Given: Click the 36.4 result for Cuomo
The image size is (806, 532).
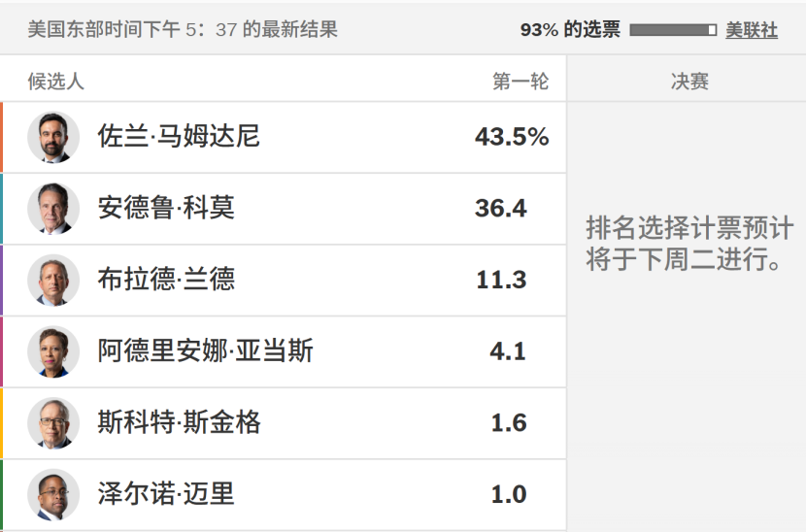Looking at the screenshot, I should pos(501,208).
